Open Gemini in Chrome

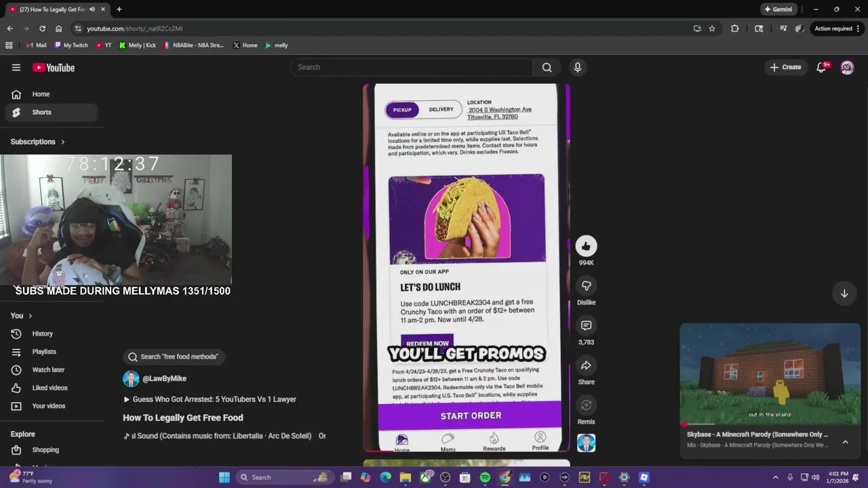coord(778,9)
